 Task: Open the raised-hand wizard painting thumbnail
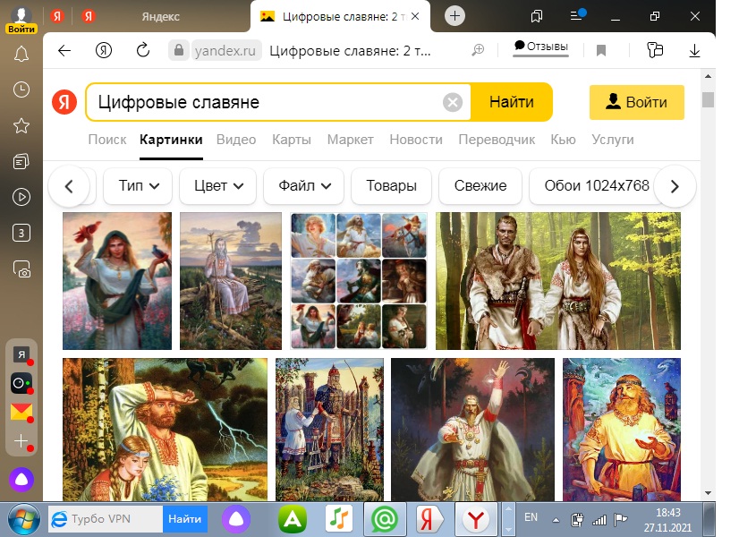(472, 430)
